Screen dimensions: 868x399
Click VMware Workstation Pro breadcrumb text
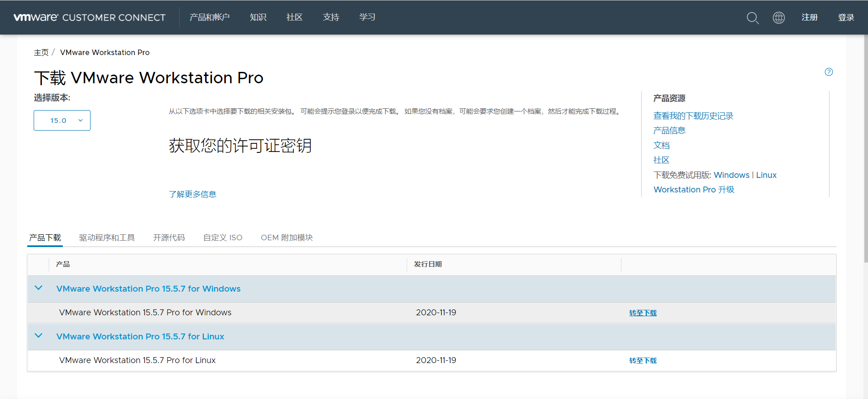tap(105, 52)
